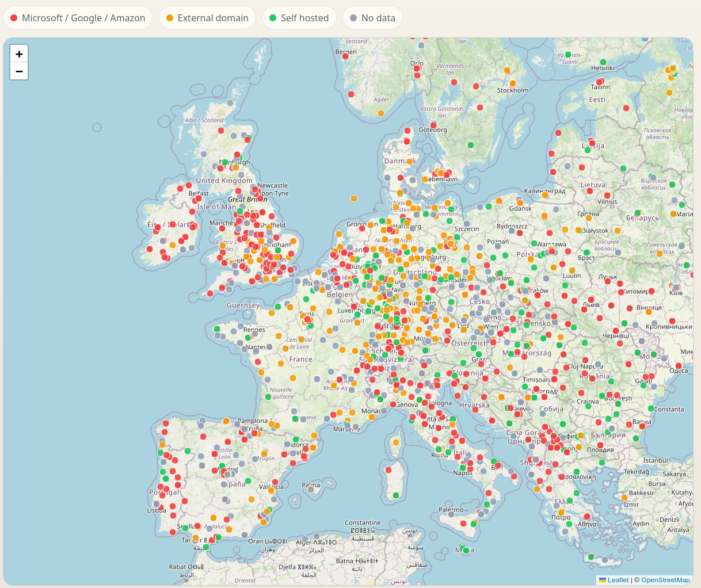Image resolution: width=701 pixels, height=588 pixels.
Task: Zoom in on the map
Action: [19, 54]
